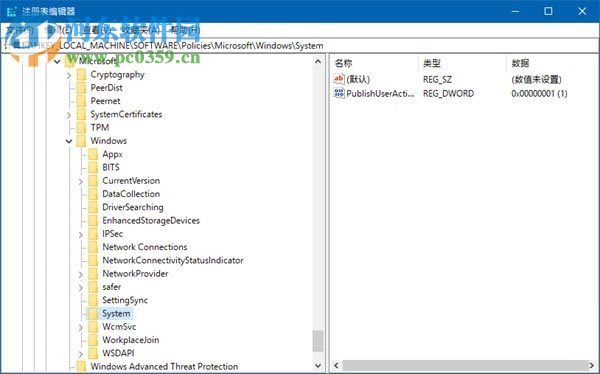Expand the WcmSvc key
Screen dimensions: 600x374
click(x=81, y=327)
